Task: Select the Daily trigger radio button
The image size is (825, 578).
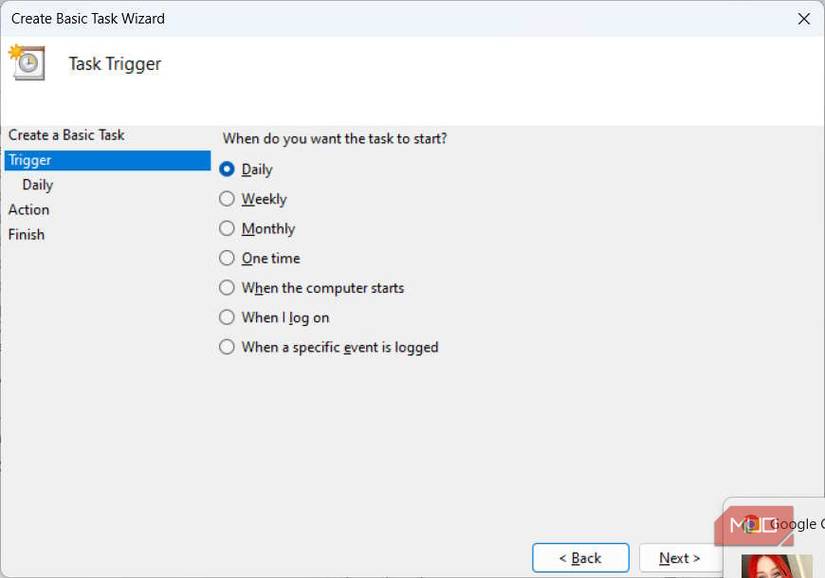Action: [x=227, y=169]
